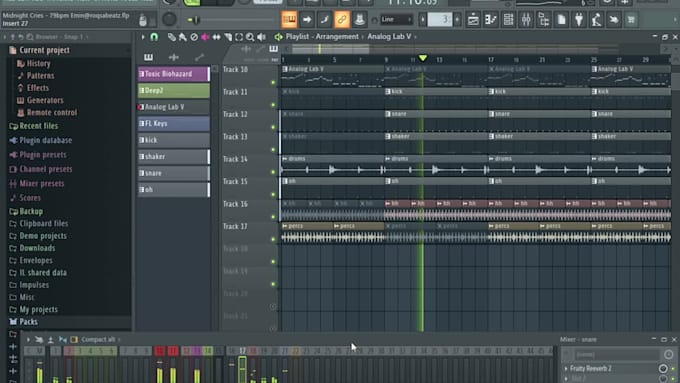Image resolution: width=680 pixels, height=383 pixels.
Task: Click the mixer yellow square icon
Action: (74, 339)
